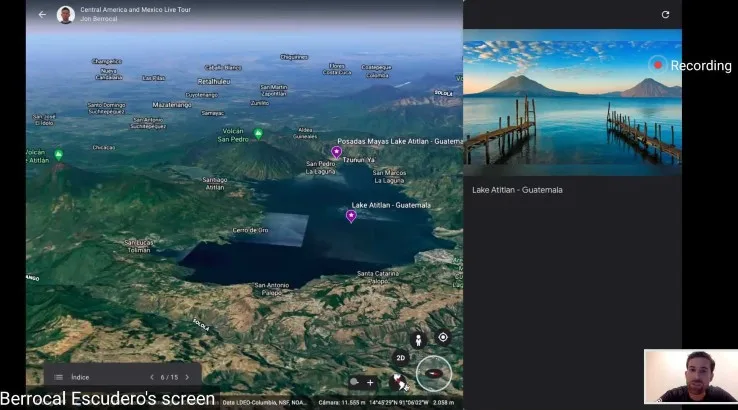Viewport: 738px width, 410px height.
Task: Click Jon Berrocal's profile avatar
Action: tap(66, 15)
